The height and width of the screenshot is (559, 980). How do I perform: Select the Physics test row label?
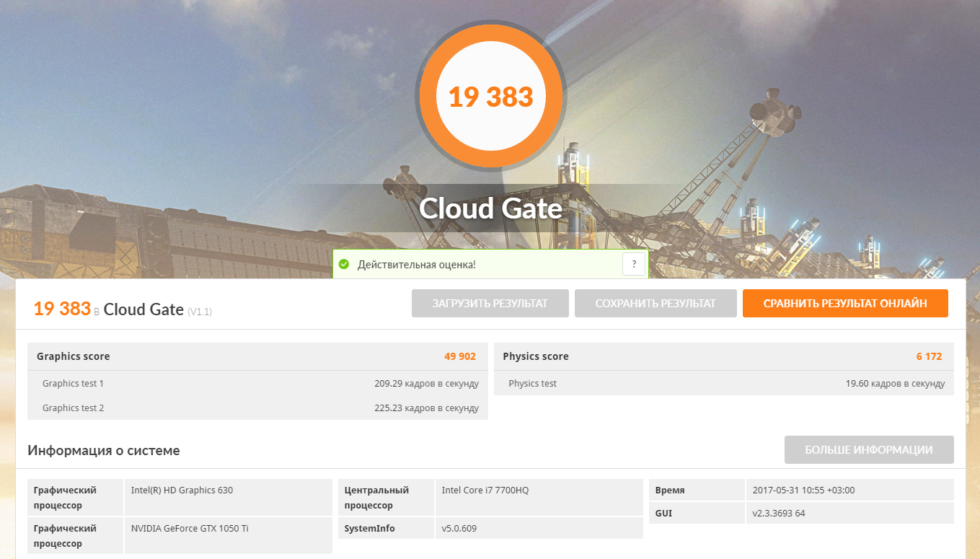click(532, 384)
